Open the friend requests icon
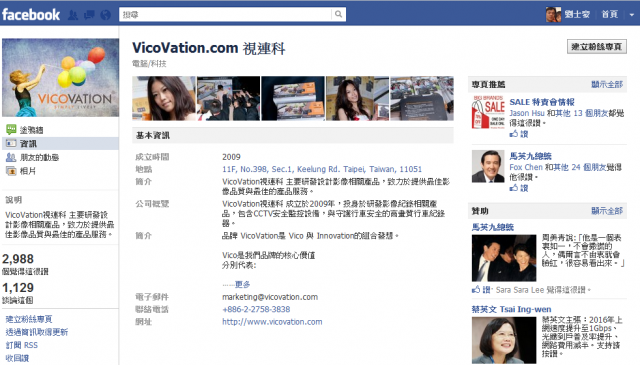This screenshot has height=365, width=640. [73, 15]
